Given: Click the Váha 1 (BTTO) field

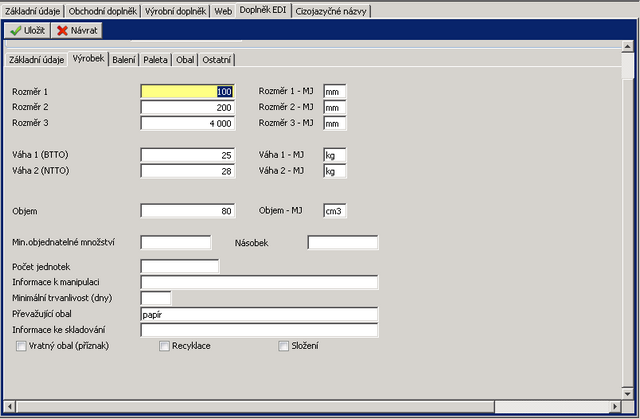Looking at the screenshot, I should click(188, 155).
